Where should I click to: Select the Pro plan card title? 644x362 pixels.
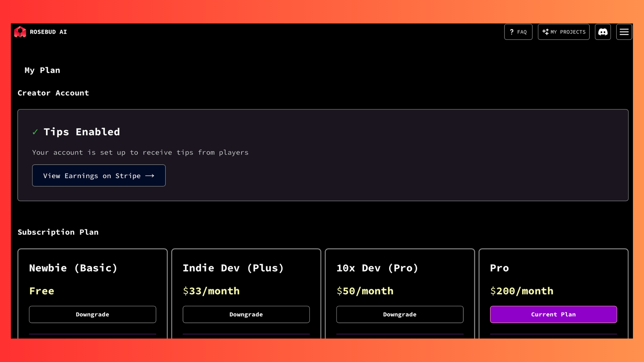pyautogui.click(x=499, y=268)
